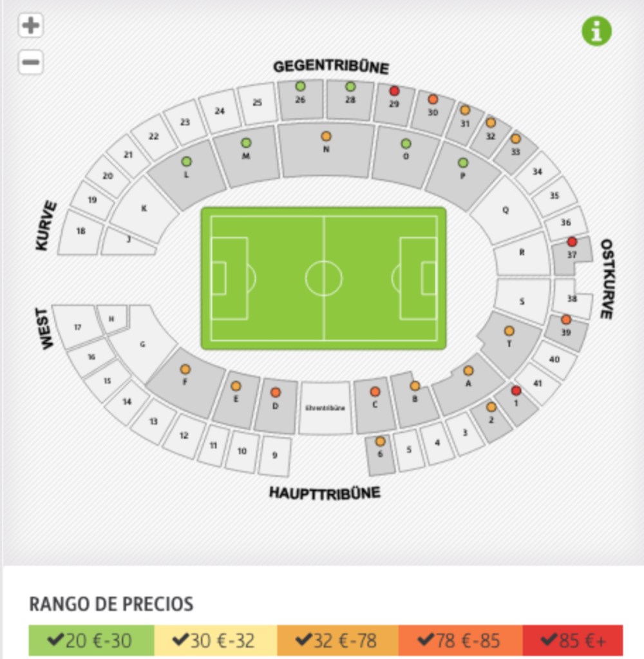
Task: Select seating block G
Action: 143,344
